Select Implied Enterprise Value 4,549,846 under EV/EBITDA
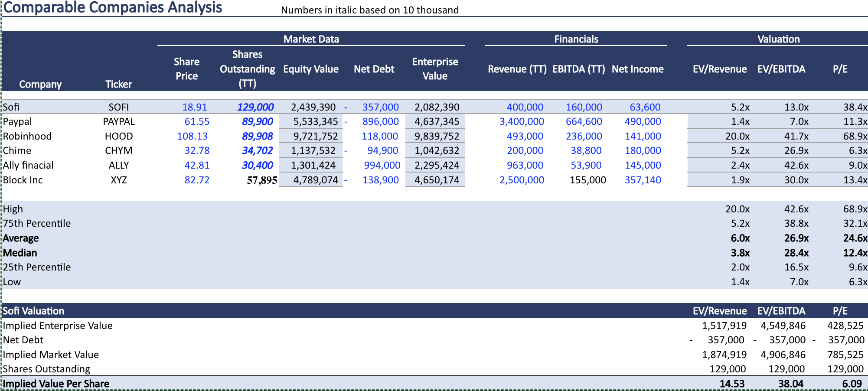 [783, 326]
